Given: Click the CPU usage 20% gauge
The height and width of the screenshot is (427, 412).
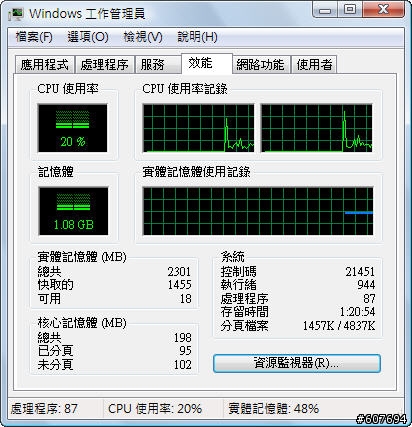Looking at the screenshot, I should (x=73, y=128).
